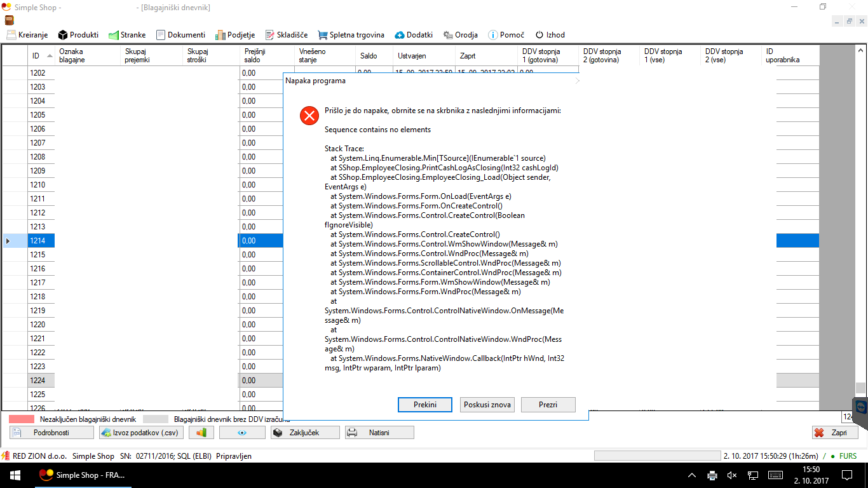Click the red X Zapri button
The image size is (868, 488).
tap(835, 433)
